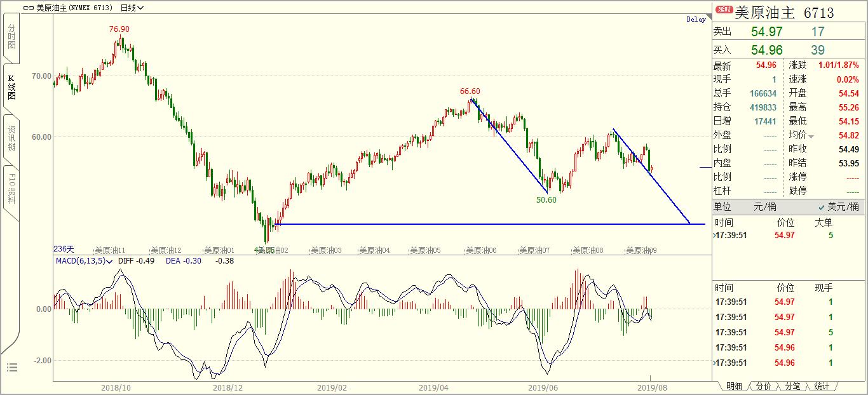The image size is (868, 395).
Task: Select the 美原油11 contract marker
Action: [x=109, y=251]
